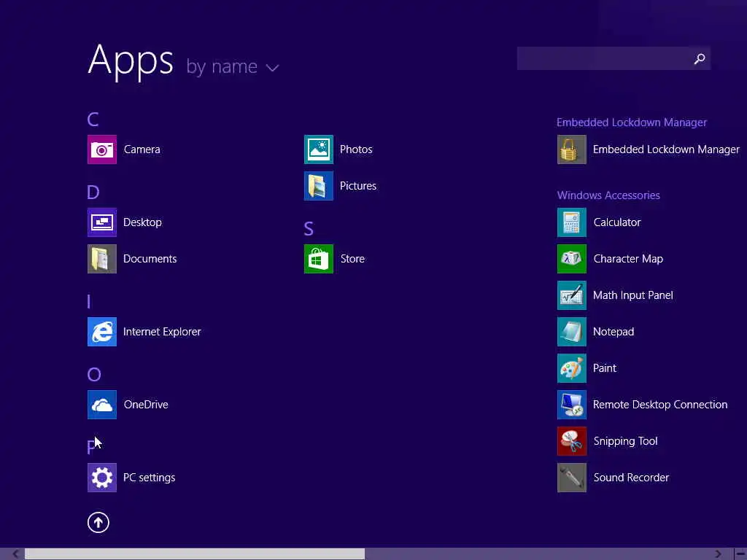Click the 'Camera' app label
The height and width of the screenshot is (560, 747).
point(142,149)
